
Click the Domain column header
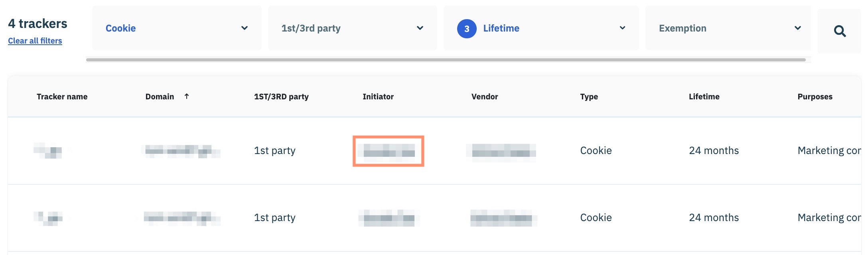coord(160,97)
